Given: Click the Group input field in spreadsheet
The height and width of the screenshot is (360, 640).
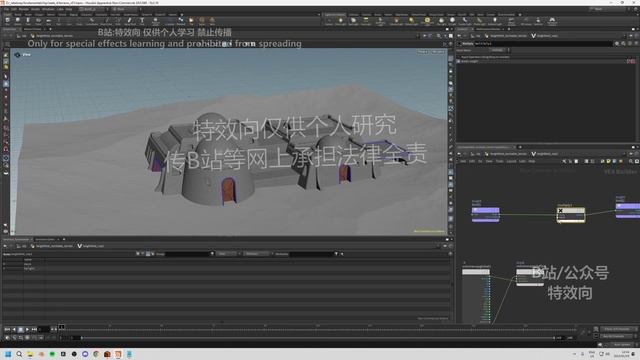Looking at the screenshot, I should (187, 254).
